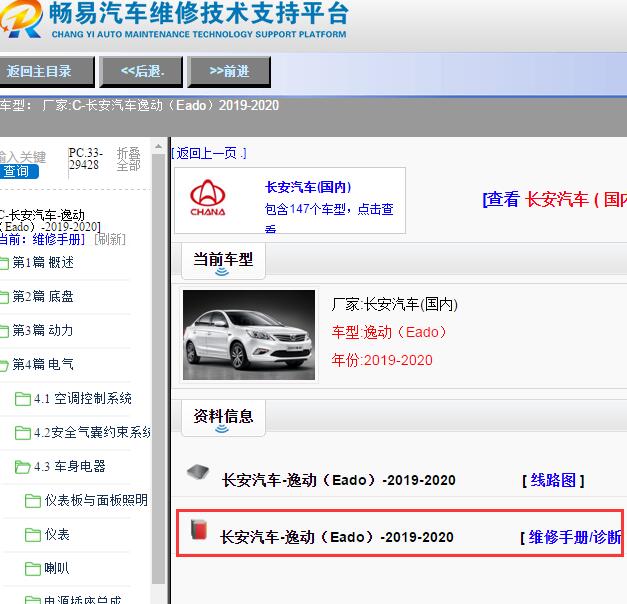
Task: Open the folder icon for 第2篇 底盘
Action: pos(4,297)
